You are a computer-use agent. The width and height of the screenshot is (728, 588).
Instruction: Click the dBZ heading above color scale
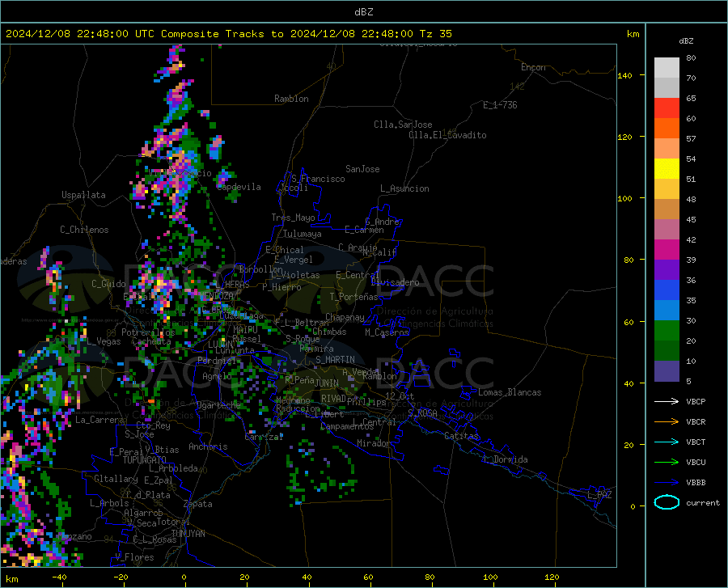[686, 40]
